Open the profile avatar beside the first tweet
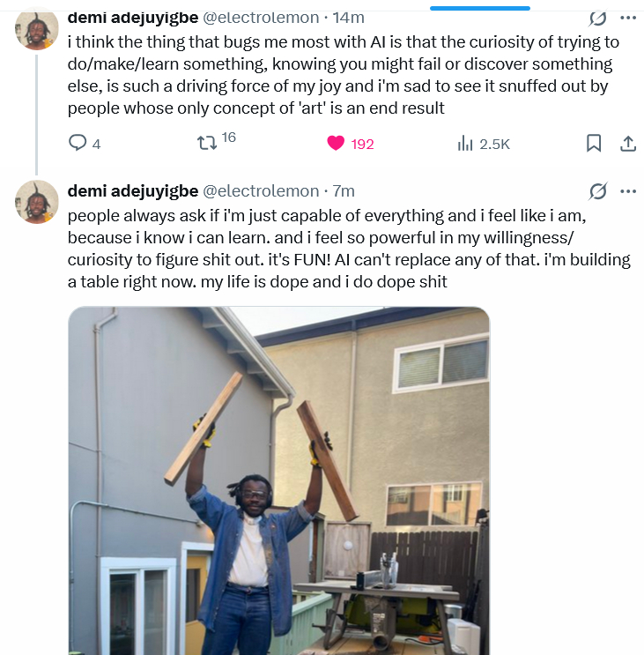The width and height of the screenshot is (644, 655). [37, 31]
